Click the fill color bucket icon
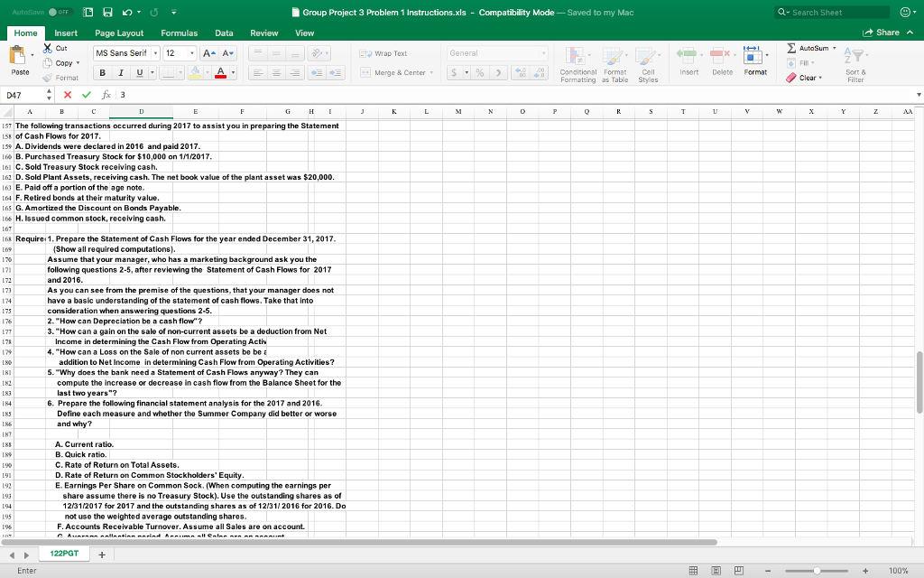This screenshot has width=924, height=578. point(195,72)
